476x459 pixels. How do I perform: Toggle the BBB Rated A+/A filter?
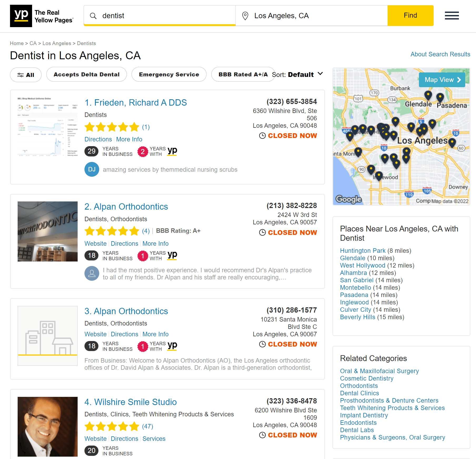coord(243,74)
